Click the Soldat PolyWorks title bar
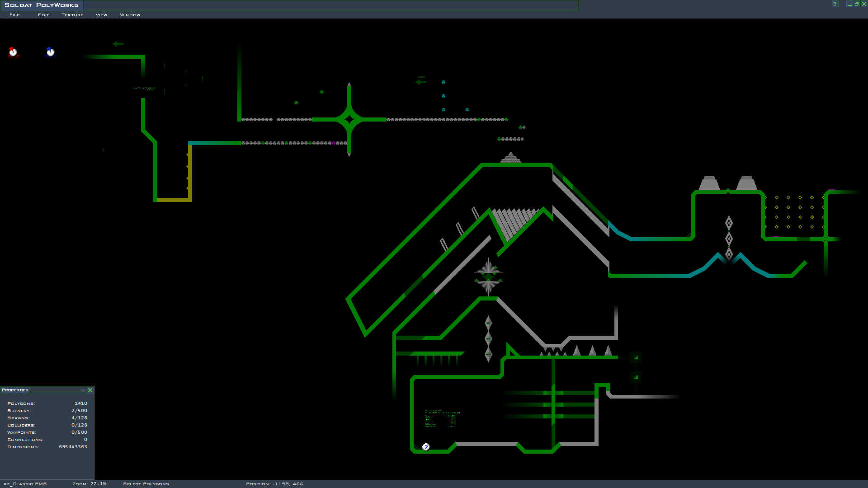 42,5
